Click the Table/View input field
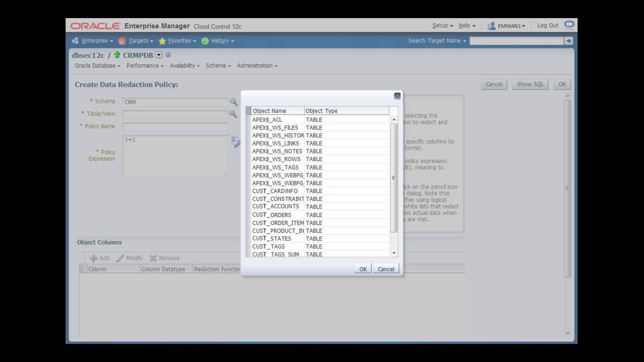 tap(175, 114)
